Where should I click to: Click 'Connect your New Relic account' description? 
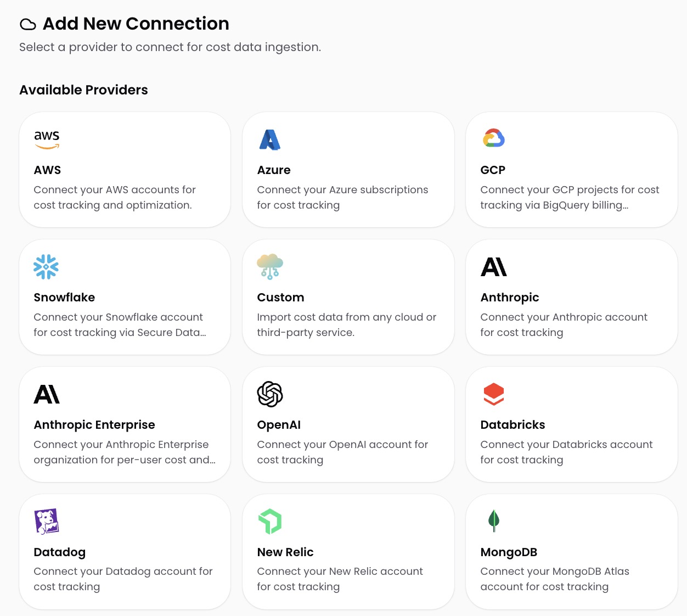pos(340,579)
